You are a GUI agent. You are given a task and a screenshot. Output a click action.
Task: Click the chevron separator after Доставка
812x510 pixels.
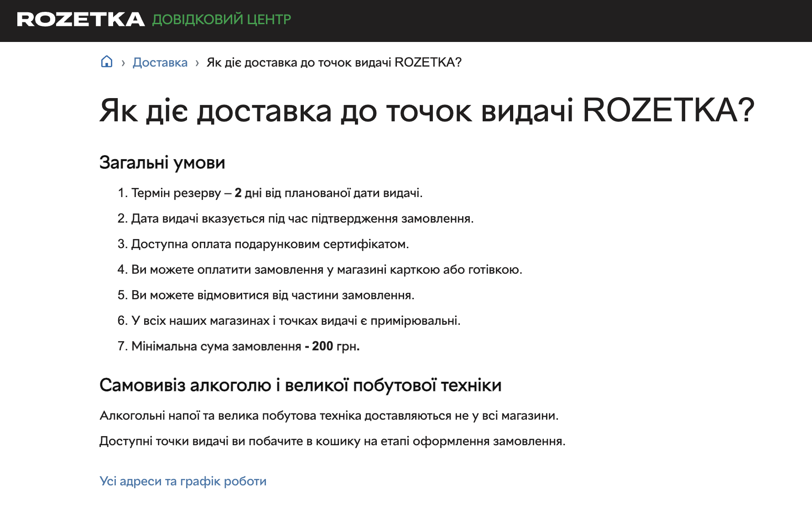197,63
